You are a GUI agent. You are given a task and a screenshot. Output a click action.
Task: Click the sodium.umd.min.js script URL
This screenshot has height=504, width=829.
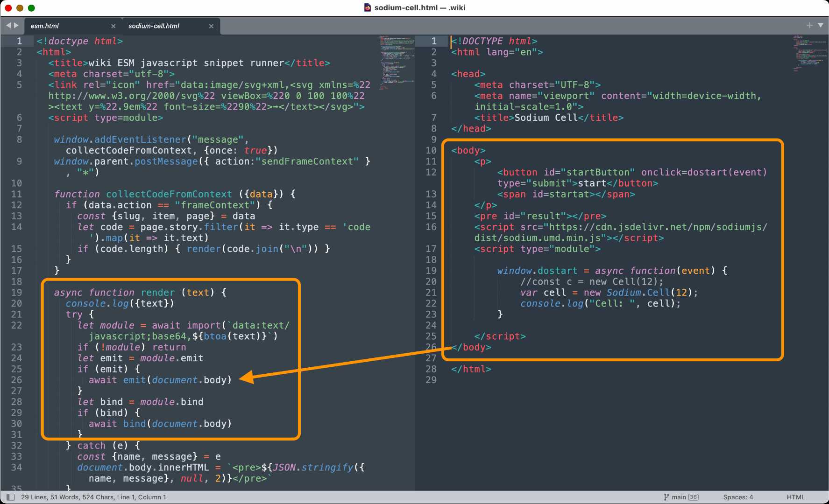tap(621, 232)
